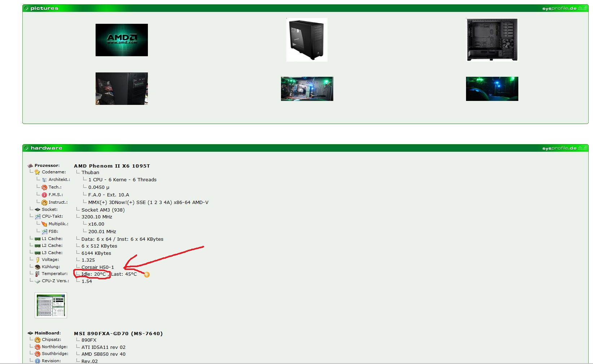593x364 pixels.
Task: Click the 1.325 voltage value
Action: pos(88,260)
